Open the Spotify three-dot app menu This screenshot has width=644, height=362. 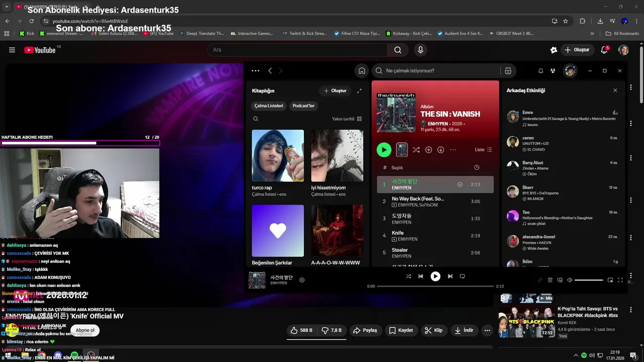click(256, 71)
